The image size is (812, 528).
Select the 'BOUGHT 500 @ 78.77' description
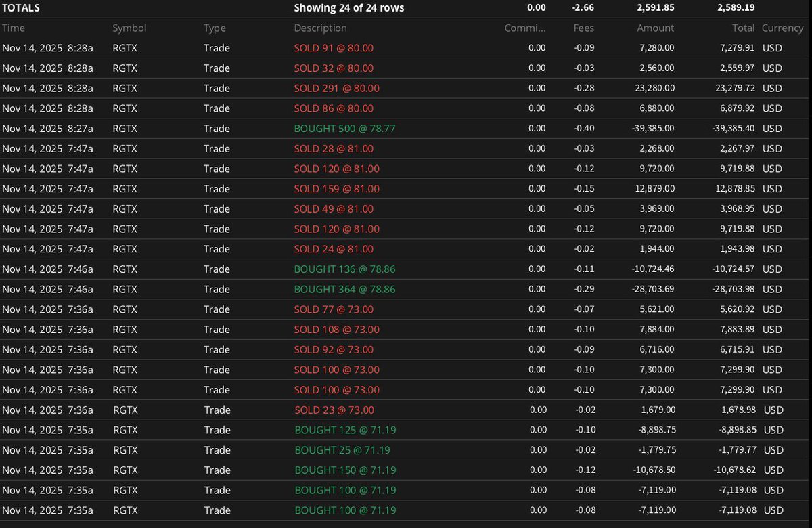(345, 129)
